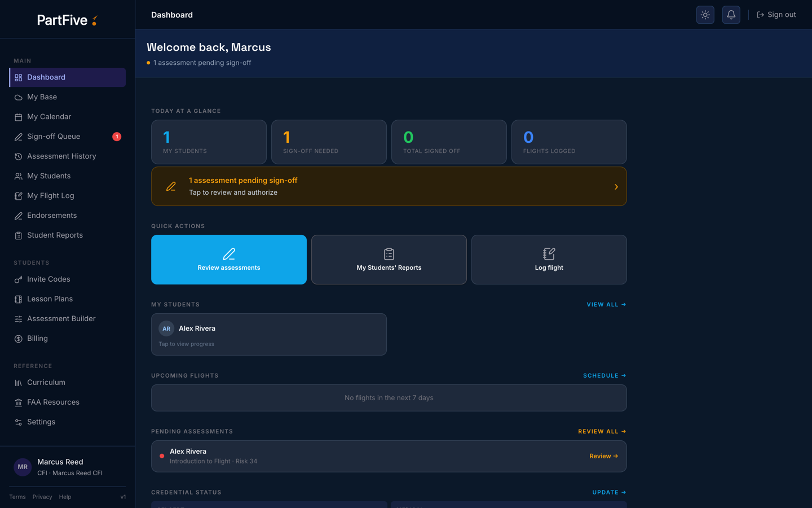Click the My Flight Log notebook icon
This screenshot has height=508, width=812.
coord(18,196)
